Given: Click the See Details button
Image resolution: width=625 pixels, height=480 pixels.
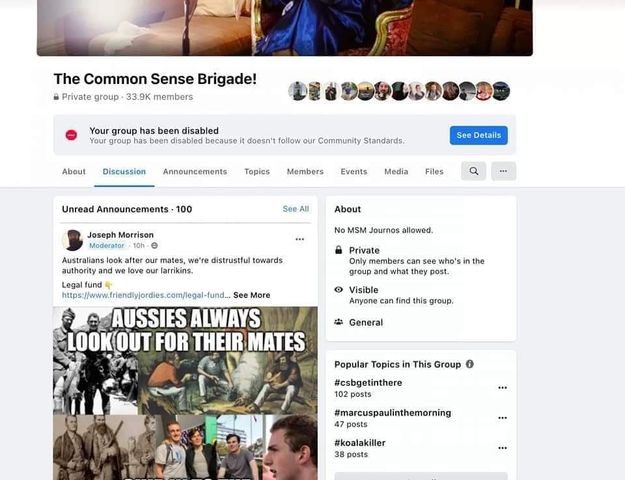Looking at the screenshot, I should click(x=479, y=135).
